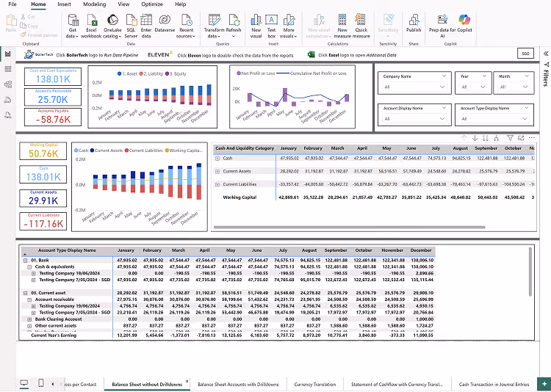The width and height of the screenshot is (551, 392).
Task: Expand the Filters pane
Action: coord(546,54)
